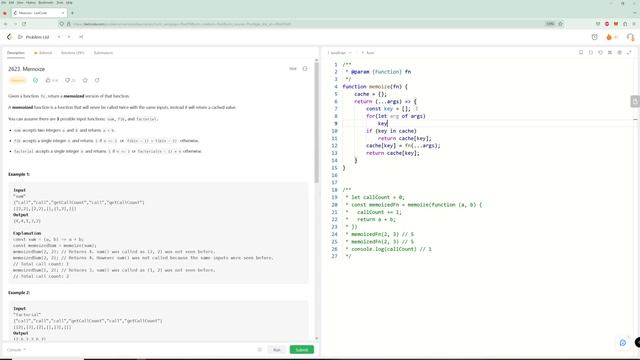
Task: Click the Run button
Action: (x=277, y=350)
